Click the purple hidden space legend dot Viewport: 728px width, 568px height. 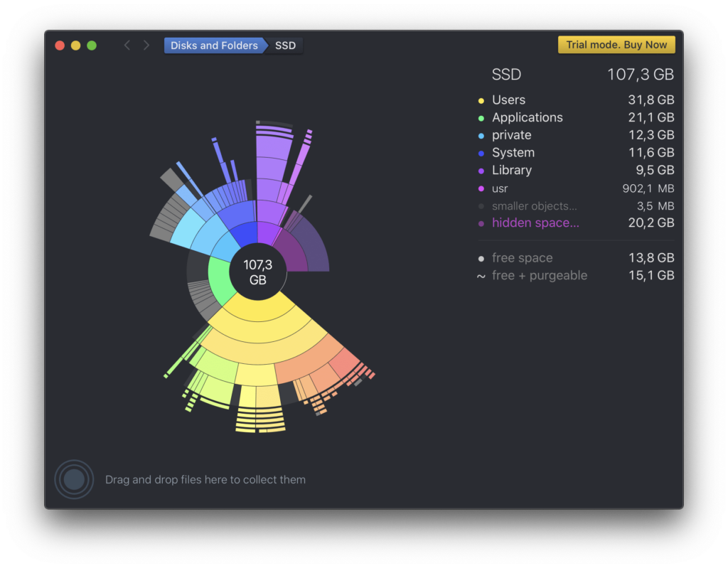click(x=481, y=223)
